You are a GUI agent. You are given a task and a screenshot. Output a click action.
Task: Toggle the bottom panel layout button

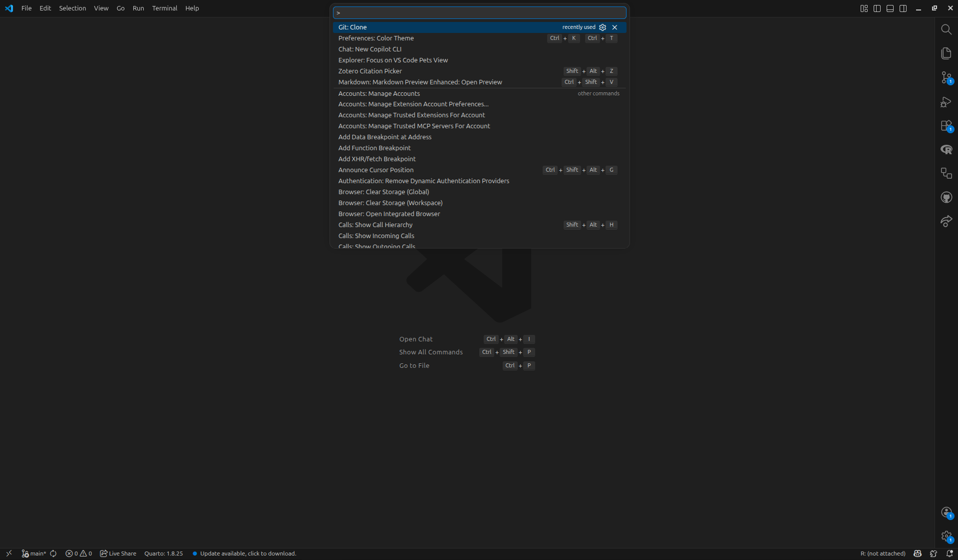890,8
